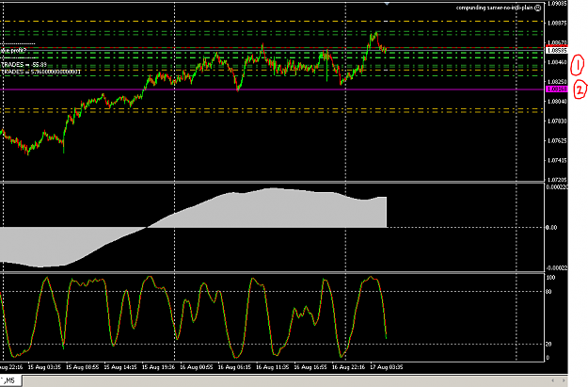Image resolution: width=588 pixels, height=387 pixels.
Task: Click the 20 level label on oscillator scale
Action: click(548, 344)
